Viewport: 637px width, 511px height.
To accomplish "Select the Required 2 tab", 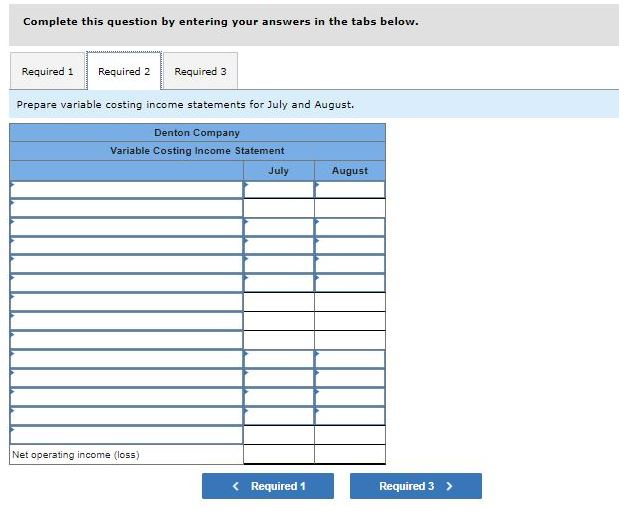I will click(124, 71).
